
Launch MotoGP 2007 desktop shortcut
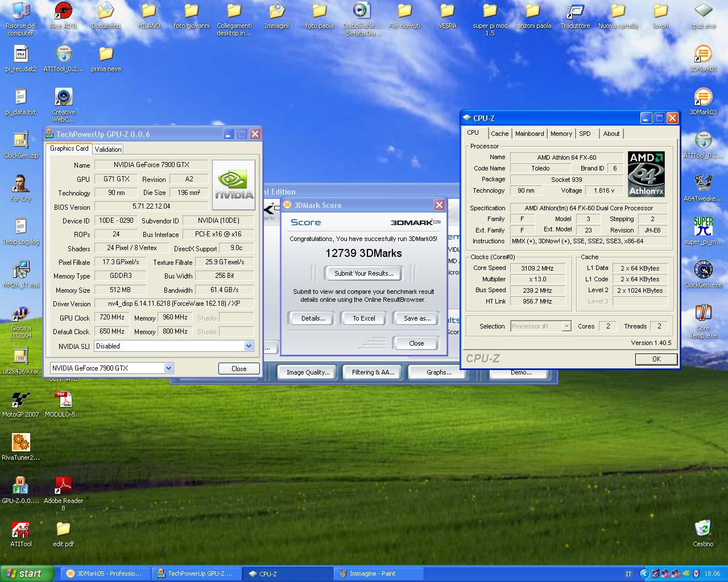(20, 405)
